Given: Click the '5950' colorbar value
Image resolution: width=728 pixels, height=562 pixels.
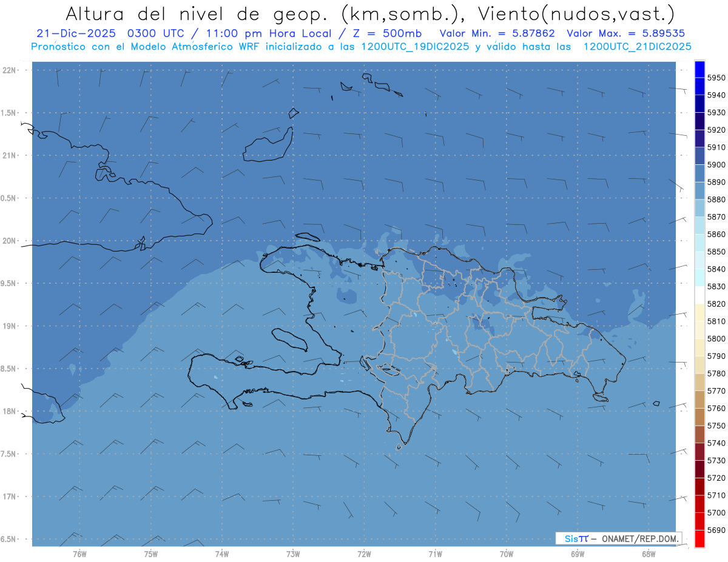Looking at the screenshot, I should 716,78.
